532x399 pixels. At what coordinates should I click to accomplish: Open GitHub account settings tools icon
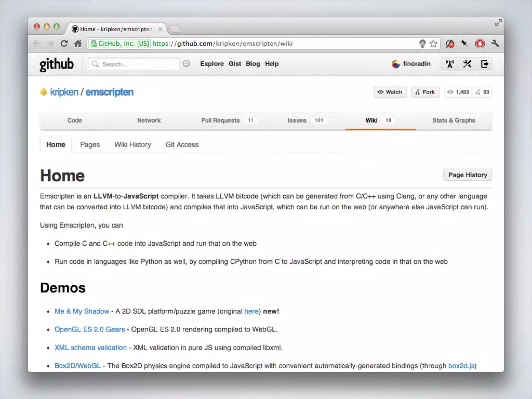[467, 64]
